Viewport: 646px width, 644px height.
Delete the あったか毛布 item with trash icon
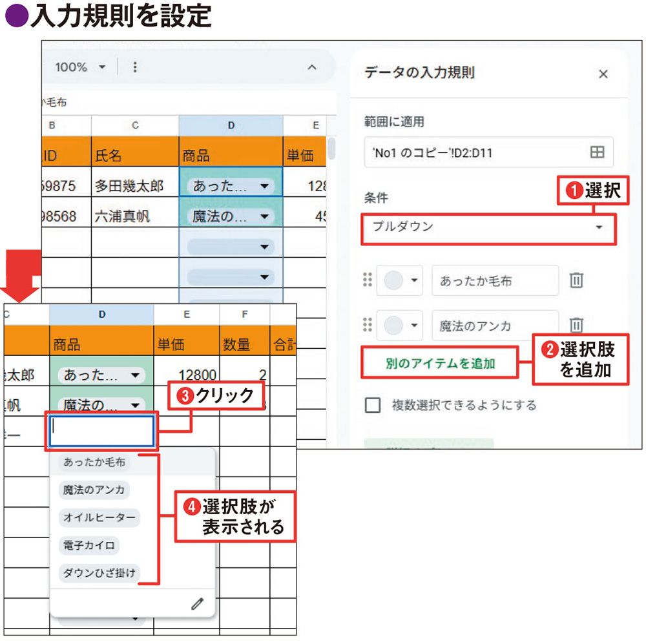[x=576, y=280]
